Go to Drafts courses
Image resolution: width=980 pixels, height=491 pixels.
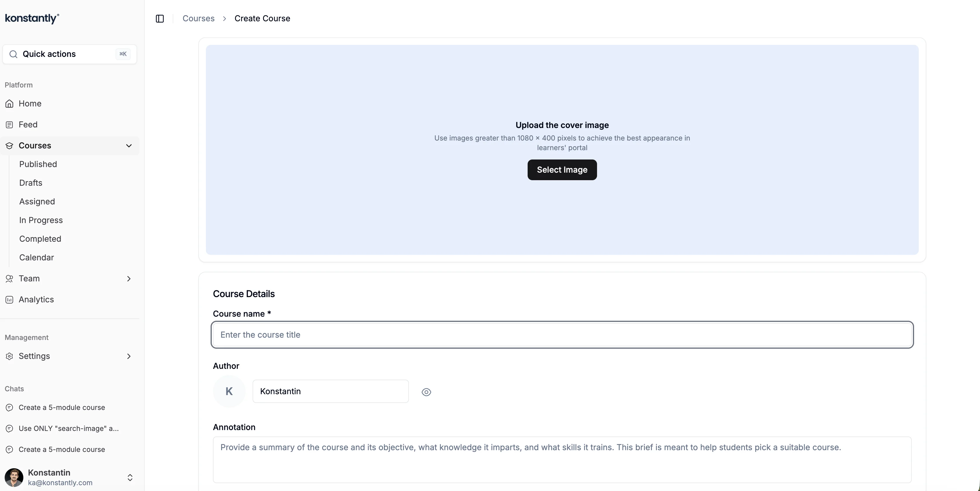31,183
